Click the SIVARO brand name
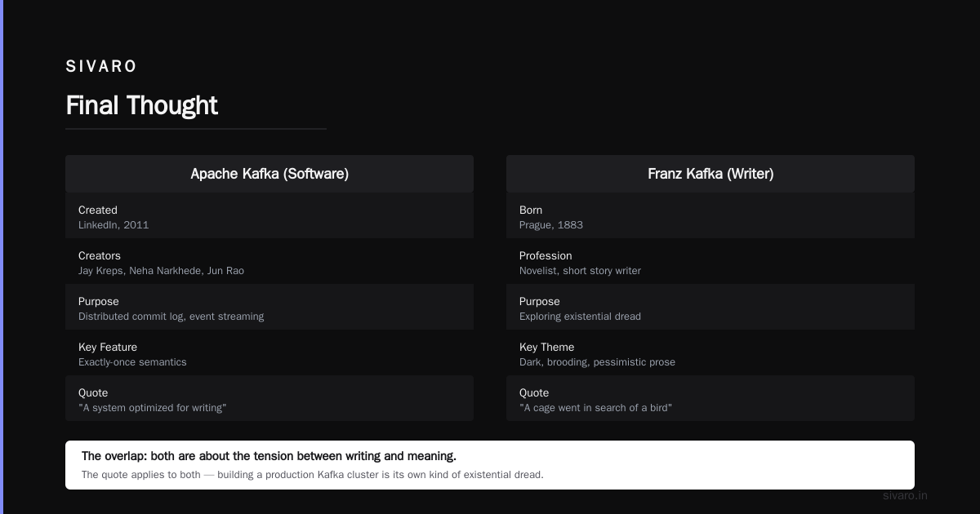Screen dimensions: 980x514 (101, 66)
